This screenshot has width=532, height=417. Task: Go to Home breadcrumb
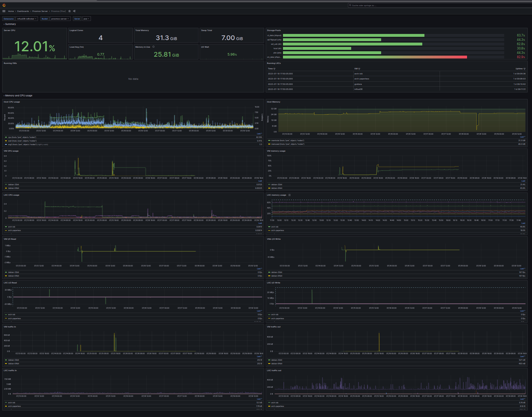tap(11, 11)
